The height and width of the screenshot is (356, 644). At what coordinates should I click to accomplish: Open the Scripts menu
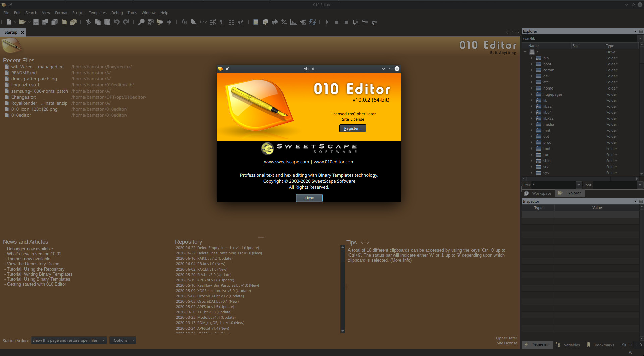78,13
